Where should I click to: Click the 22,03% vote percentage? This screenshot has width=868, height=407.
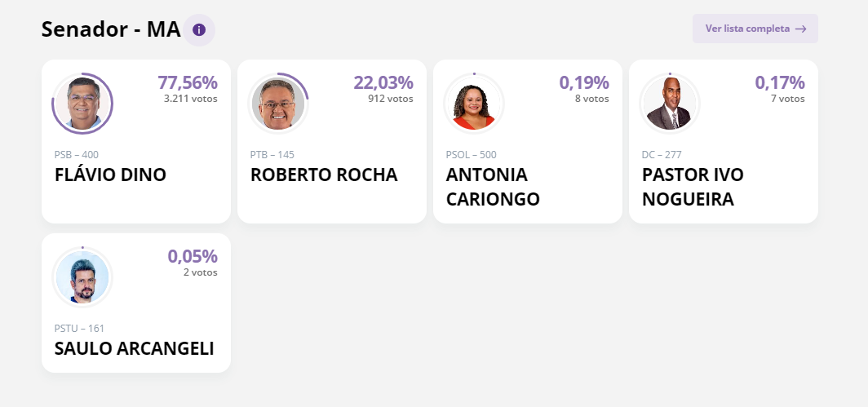(x=383, y=82)
